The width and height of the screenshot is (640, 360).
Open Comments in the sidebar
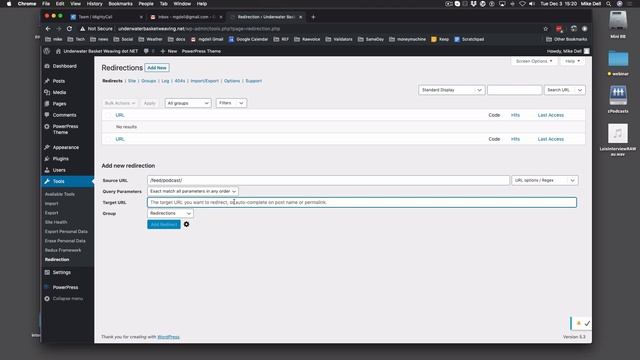[x=64, y=115]
